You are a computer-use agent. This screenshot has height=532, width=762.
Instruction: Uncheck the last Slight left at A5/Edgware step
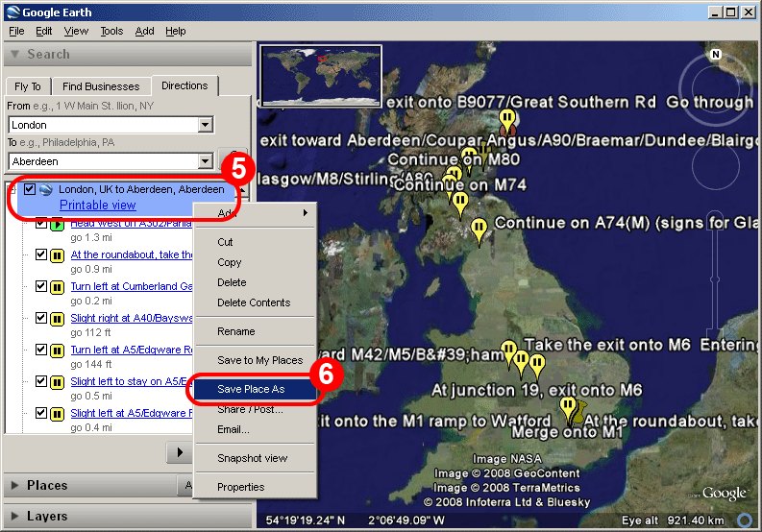[x=41, y=413]
